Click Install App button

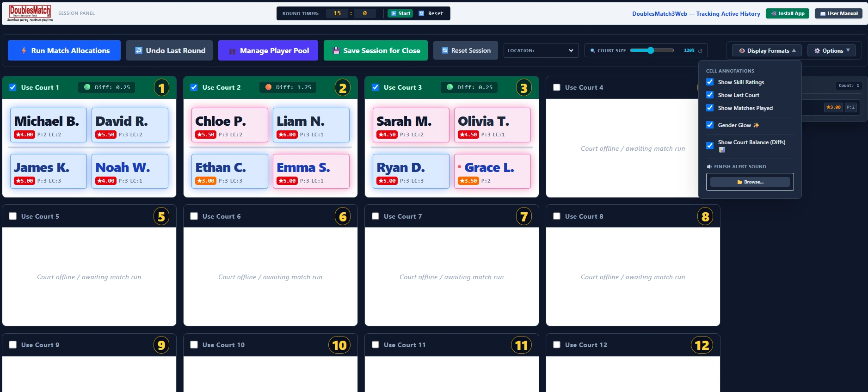(x=788, y=13)
